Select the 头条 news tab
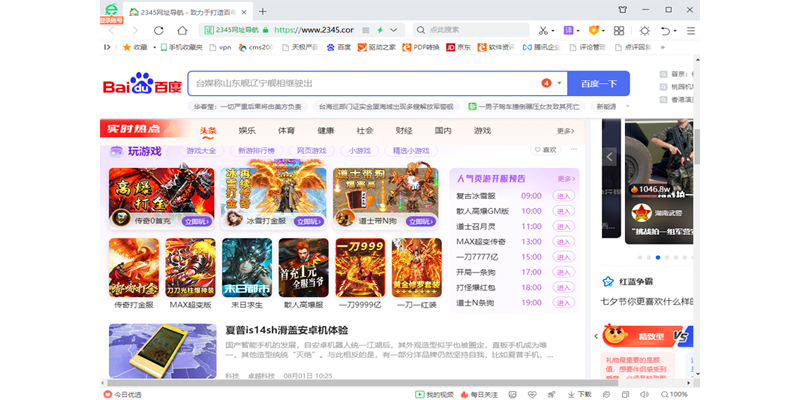 pos(208,131)
